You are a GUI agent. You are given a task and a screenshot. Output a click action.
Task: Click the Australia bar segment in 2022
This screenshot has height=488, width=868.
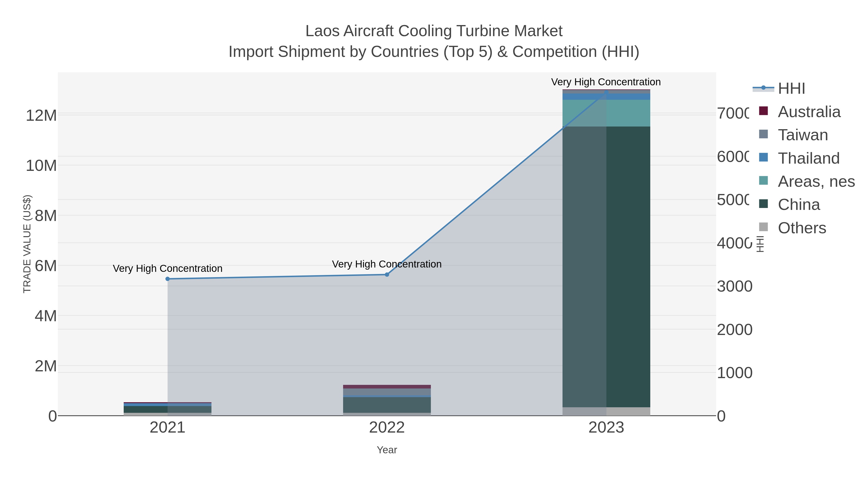click(387, 387)
